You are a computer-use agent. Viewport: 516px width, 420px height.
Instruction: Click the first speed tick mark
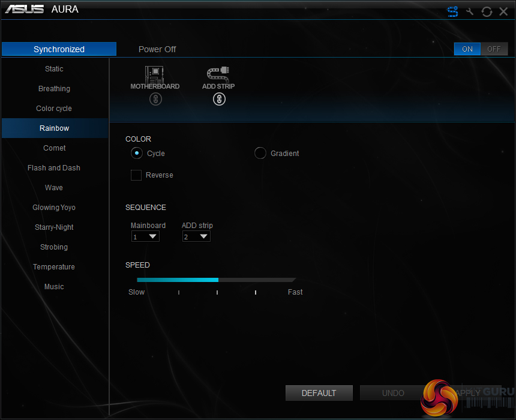(x=179, y=292)
